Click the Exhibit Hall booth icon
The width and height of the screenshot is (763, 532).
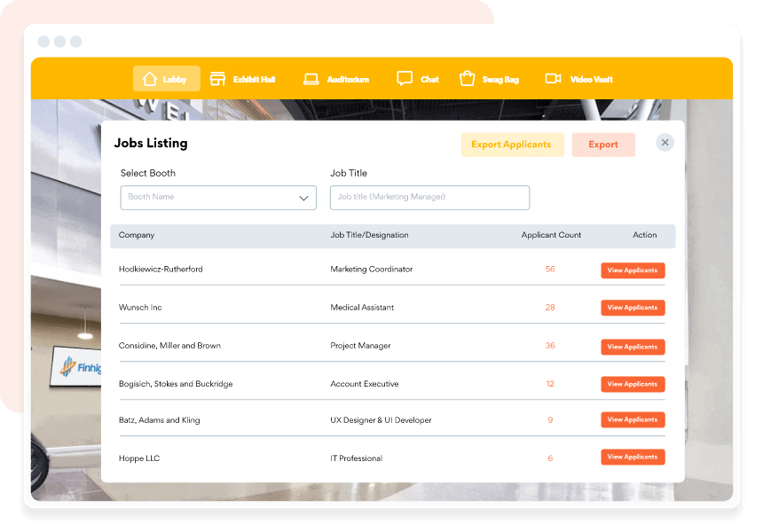click(x=217, y=79)
